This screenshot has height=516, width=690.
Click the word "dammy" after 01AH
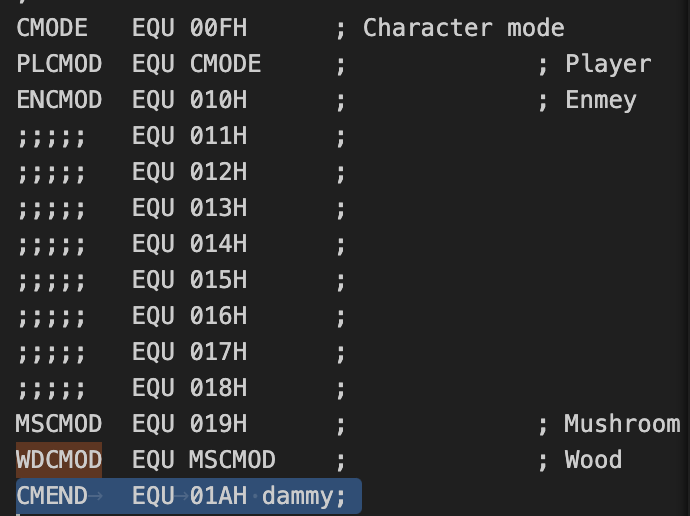click(298, 496)
